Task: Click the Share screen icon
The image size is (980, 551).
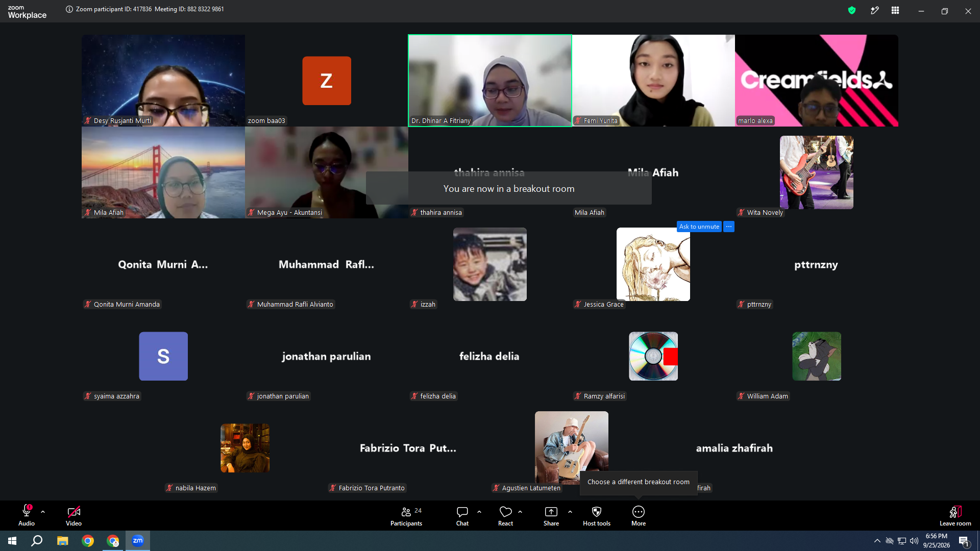Action: (551, 516)
